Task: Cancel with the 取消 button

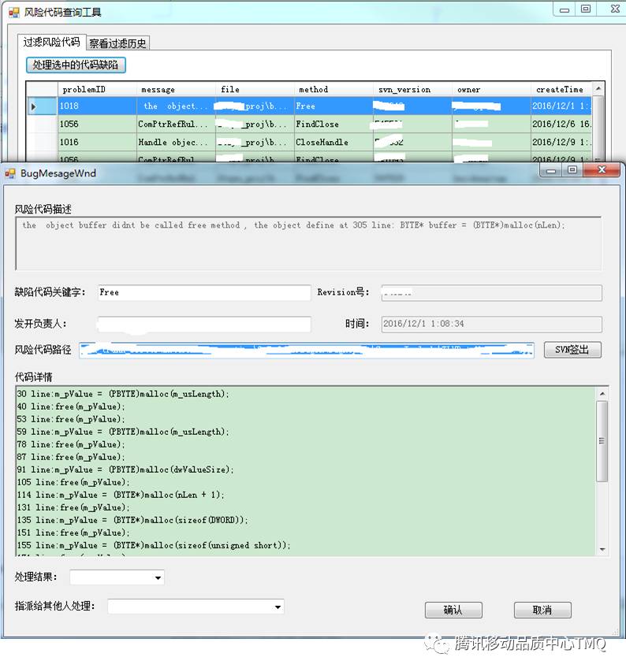Action: (x=542, y=610)
